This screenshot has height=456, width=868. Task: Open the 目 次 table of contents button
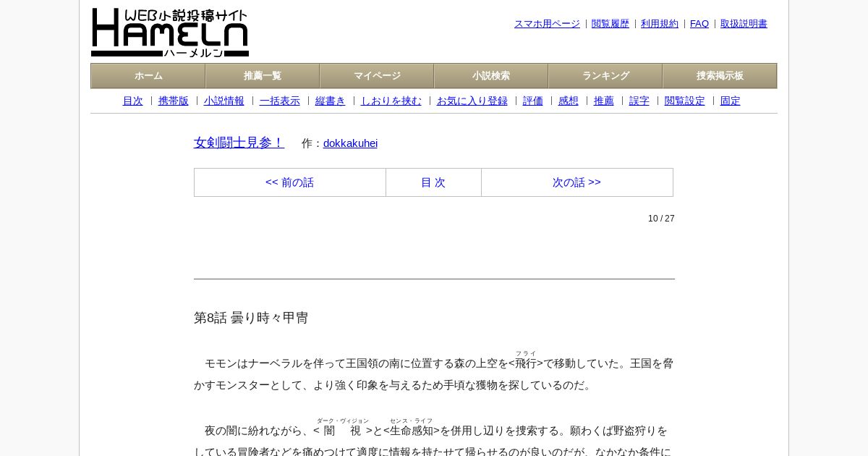coord(433,182)
